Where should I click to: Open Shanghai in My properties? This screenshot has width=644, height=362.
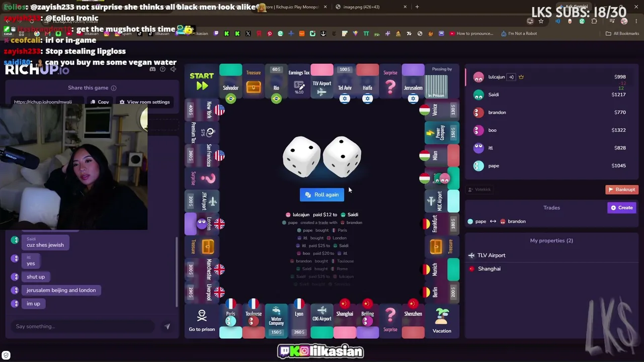(551, 269)
